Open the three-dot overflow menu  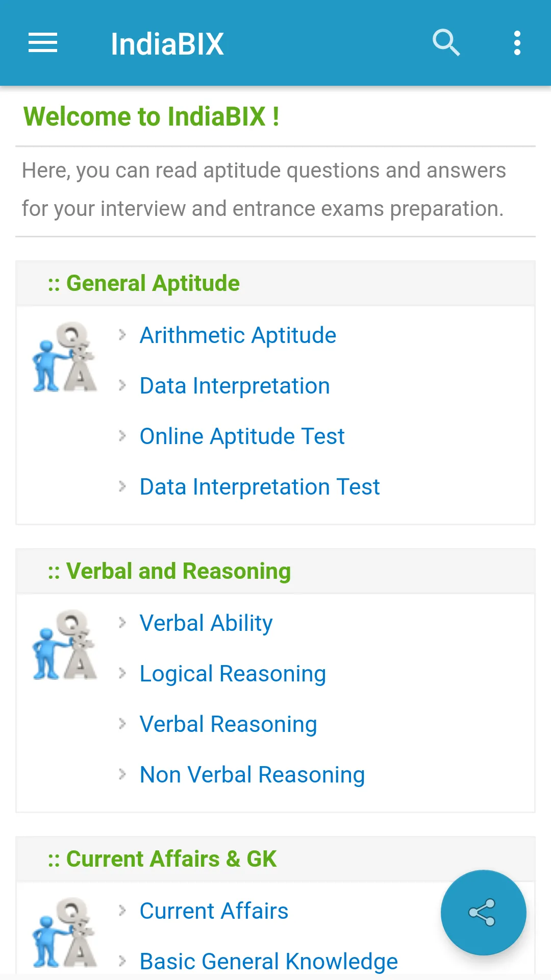click(517, 43)
